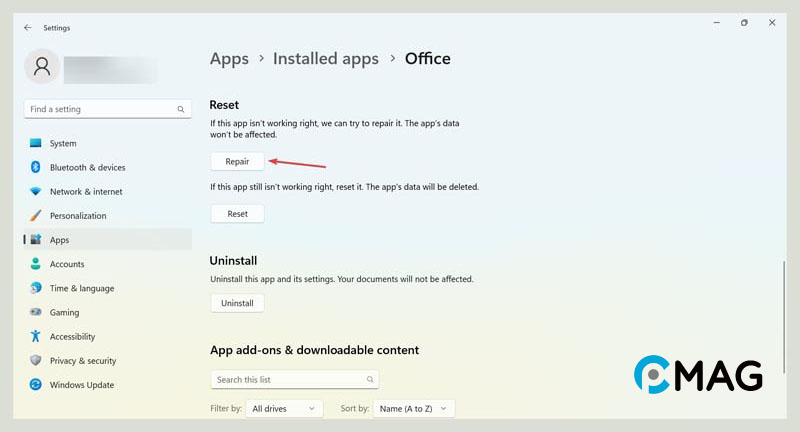Select the Accessibility figure icon
Viewport: 800px width, 432px height.
click(36, 337)
